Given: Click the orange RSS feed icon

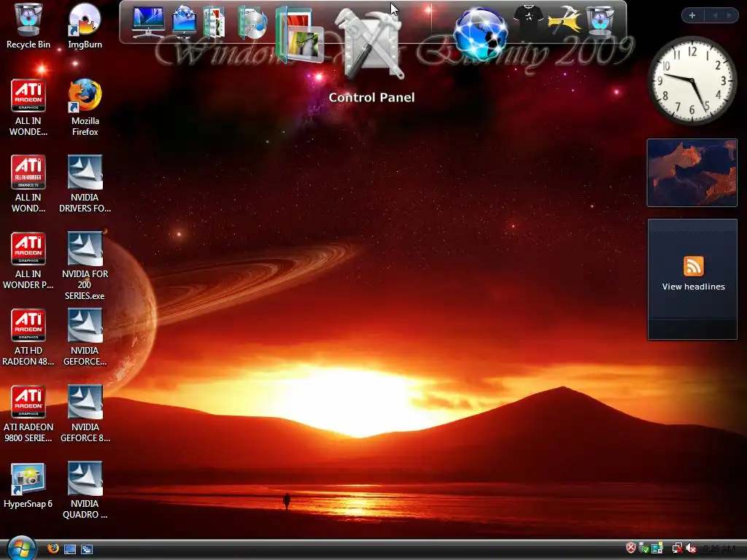Looking at the screenshot, I should coord(693,265).
